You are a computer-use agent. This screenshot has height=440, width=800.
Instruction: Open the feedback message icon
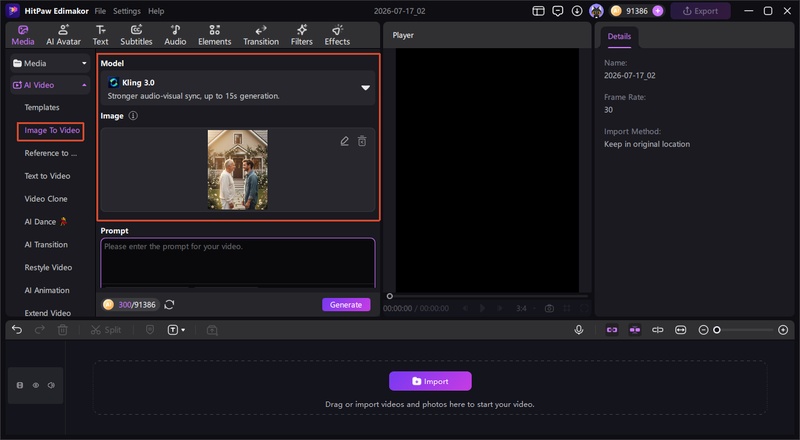point(558,11)
